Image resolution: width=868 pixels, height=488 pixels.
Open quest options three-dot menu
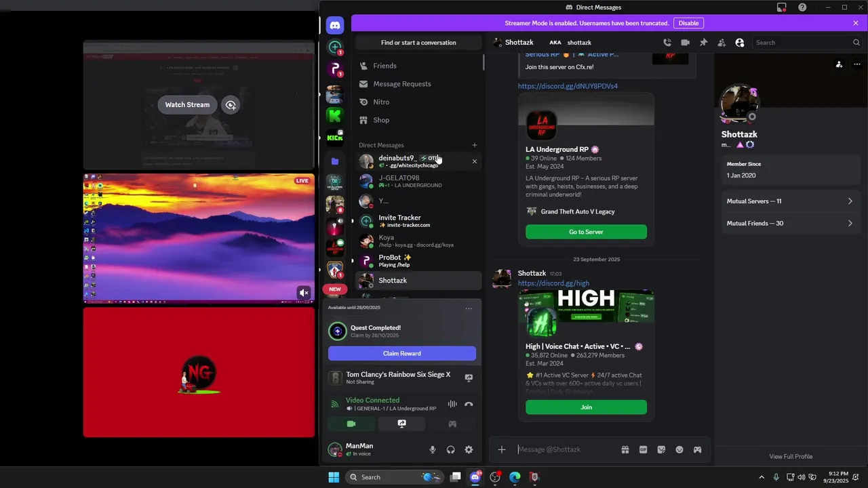[x=469, y=308]
